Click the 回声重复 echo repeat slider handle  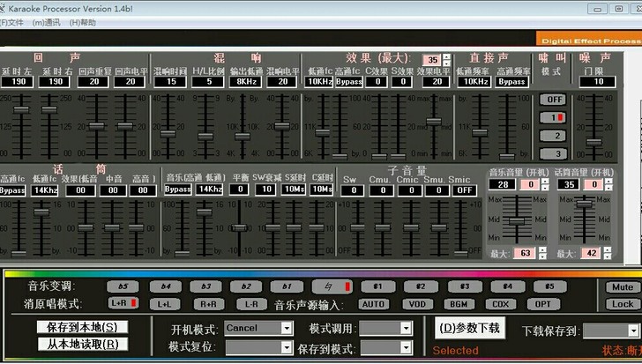(97, 126)
